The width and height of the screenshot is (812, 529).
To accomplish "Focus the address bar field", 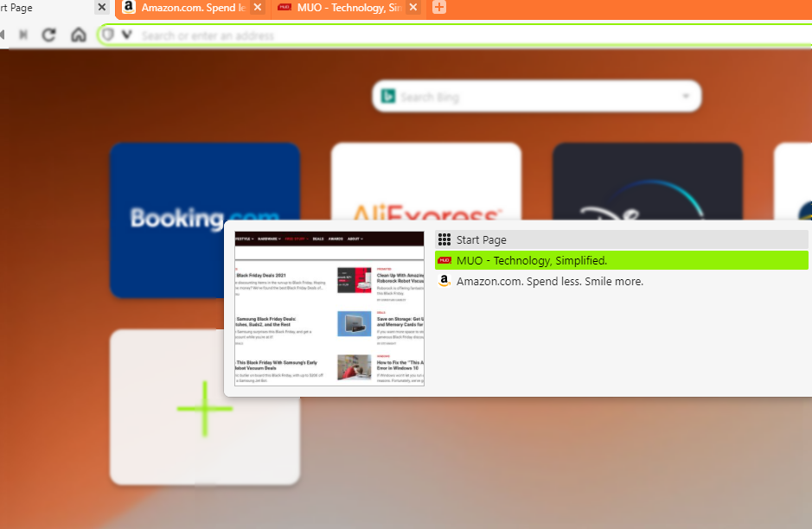I will (456, 35).
